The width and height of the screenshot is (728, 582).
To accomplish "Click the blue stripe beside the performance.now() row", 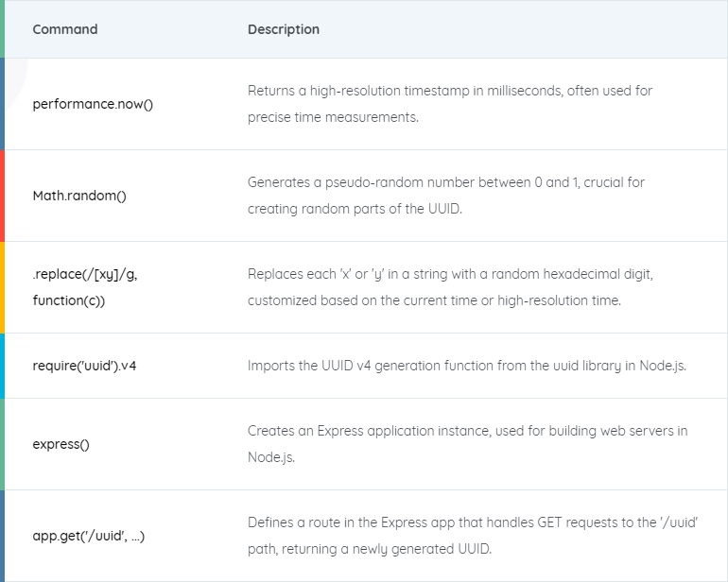I will [x=2, y=104].
